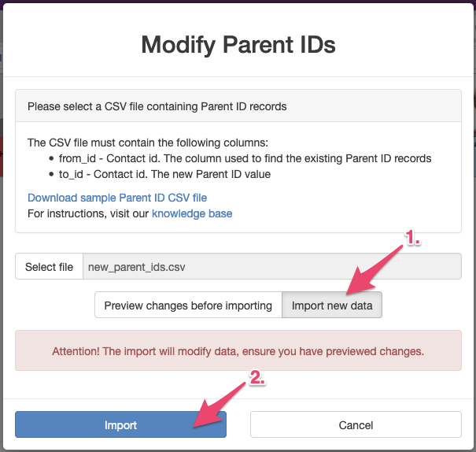The image size is (476, 452).
Task: Click the pink '1.' annotation label
Action: (x=412, y=237)
